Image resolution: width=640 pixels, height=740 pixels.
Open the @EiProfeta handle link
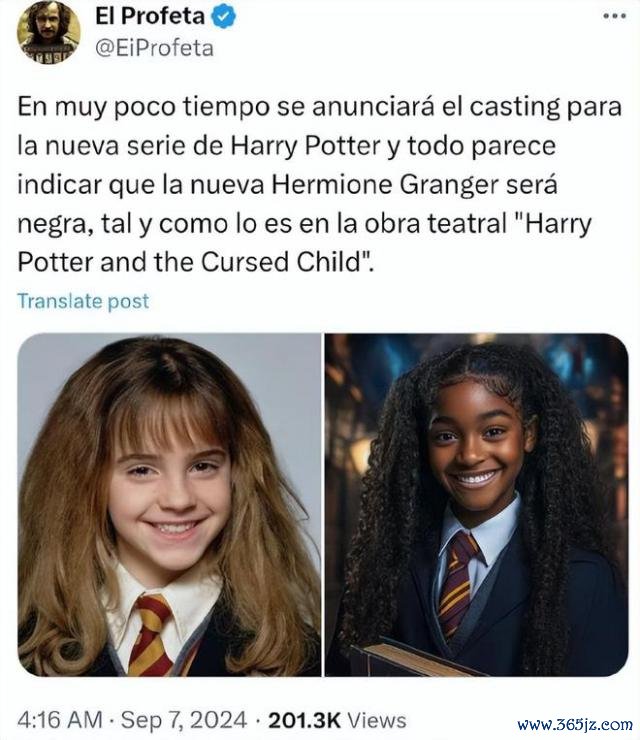pos(154,48)
